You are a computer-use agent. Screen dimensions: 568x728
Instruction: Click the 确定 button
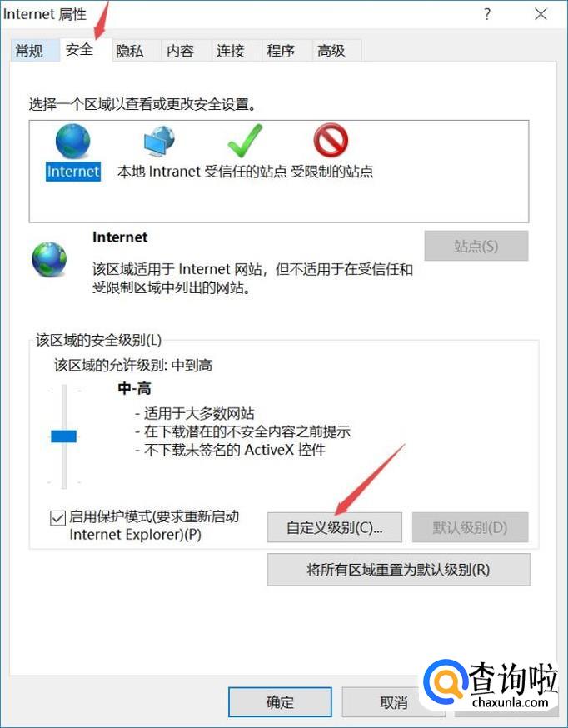coord(280,702)
